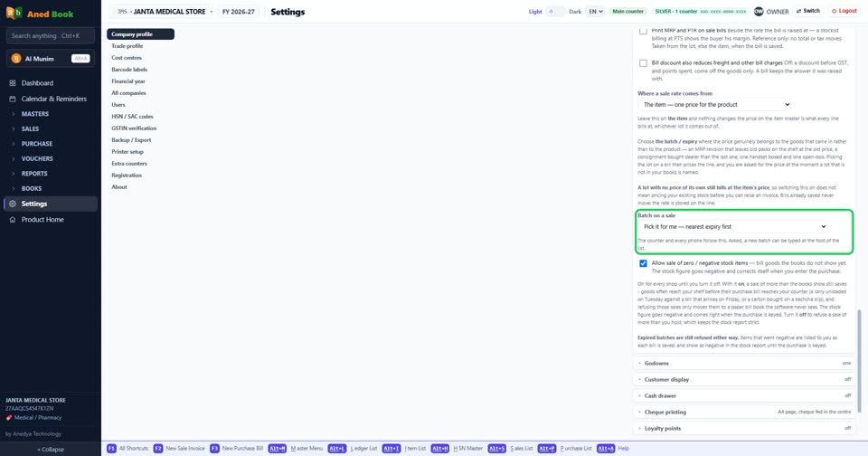The height and width of the screenshot is (456, 868).
Task: Click the Calendar & Reminders calendar icon
Action: coord(13,99)
